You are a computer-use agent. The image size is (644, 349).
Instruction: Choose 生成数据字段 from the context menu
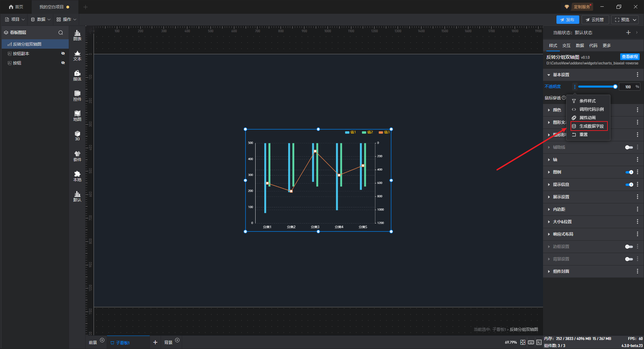coord(591,126)
